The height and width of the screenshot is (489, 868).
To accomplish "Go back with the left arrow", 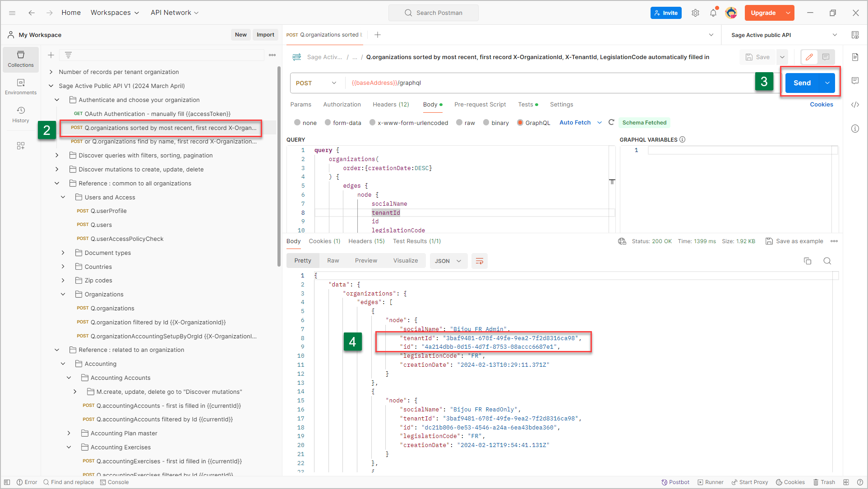I will pos(32,13).
